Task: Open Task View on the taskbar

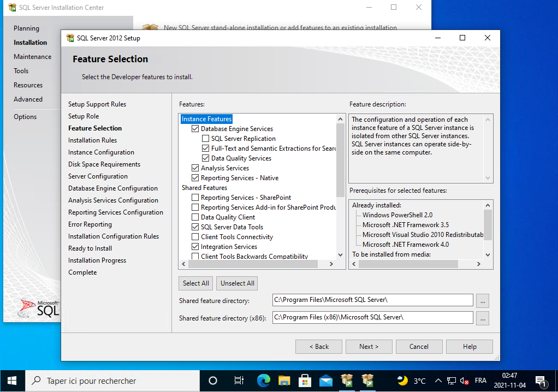Action: [x=239, y=381]
